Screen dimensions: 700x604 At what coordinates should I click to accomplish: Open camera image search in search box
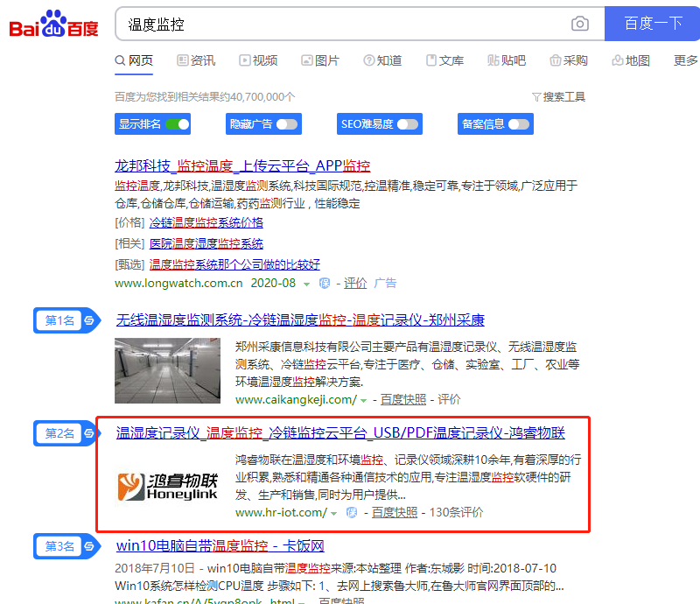point(579,24)
